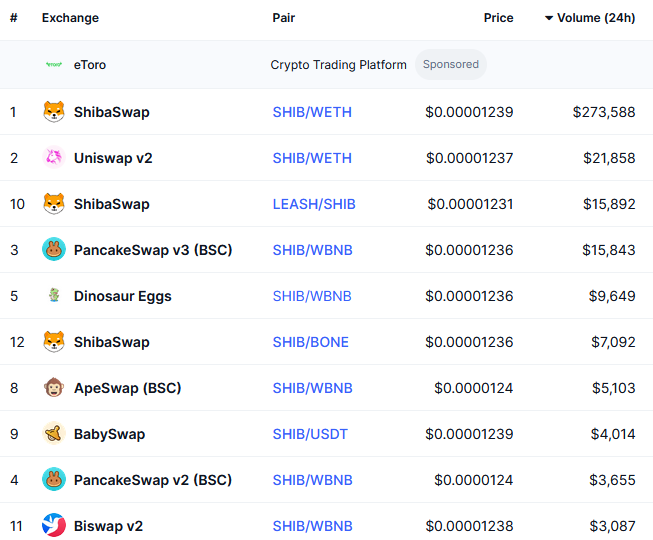Click PancakeSwap v2 (BSC) bunny icon
Image resolution: width=653 pixels, height=540 pixels.
pos(54,479)
